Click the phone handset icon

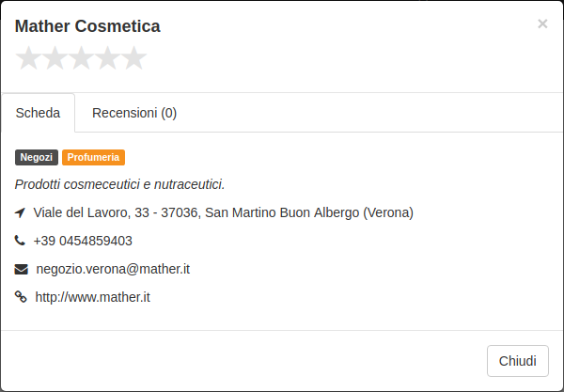tap(20, 241)
